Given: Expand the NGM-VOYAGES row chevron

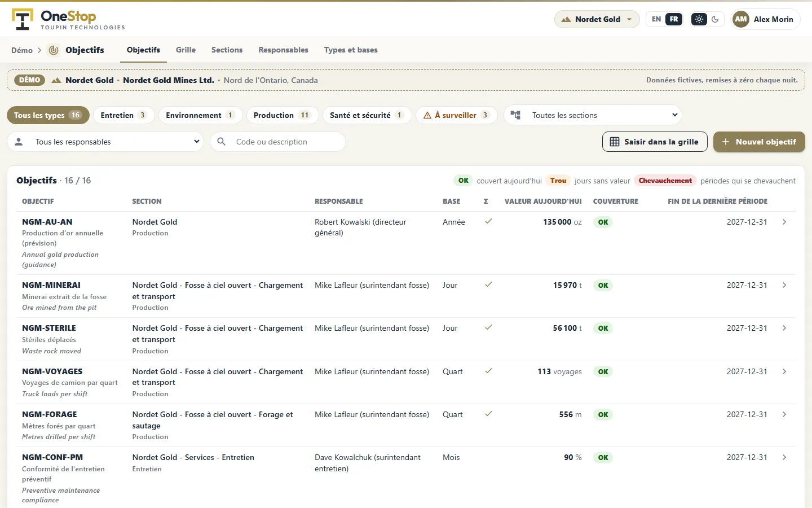Looking at the screenshot, I should click(x=784, y=371).
